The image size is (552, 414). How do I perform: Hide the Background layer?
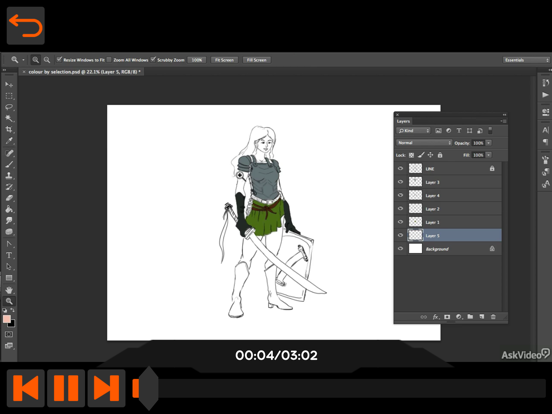400,249
